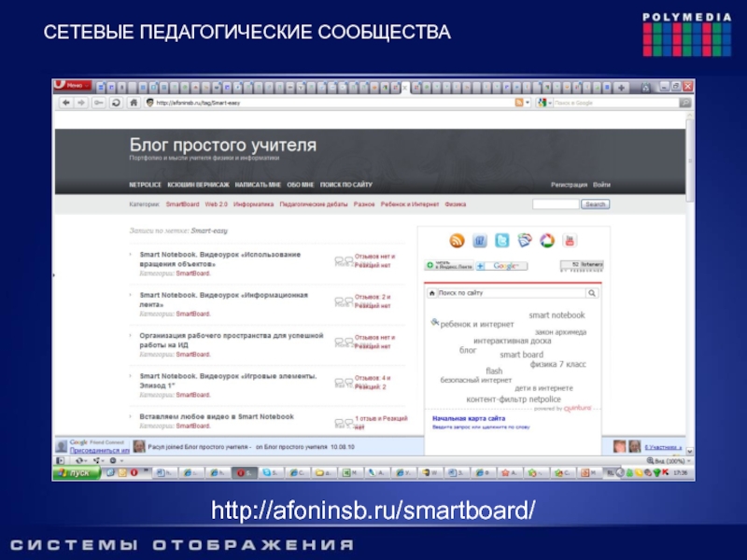This screenshot has width=747, height=560.
Task: Add a new tab with the plus button
Action: 621,87
